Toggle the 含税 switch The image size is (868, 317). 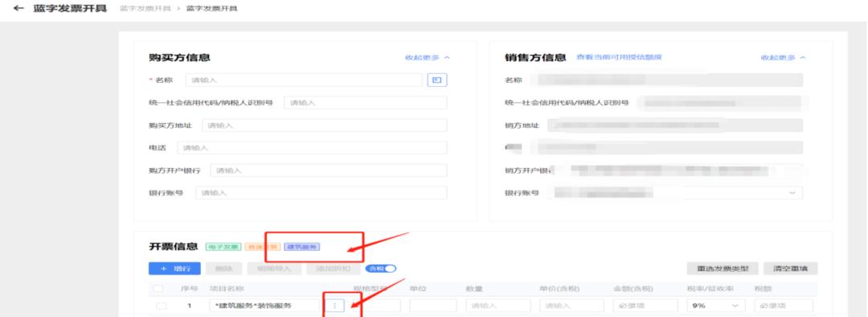(381, 268)
